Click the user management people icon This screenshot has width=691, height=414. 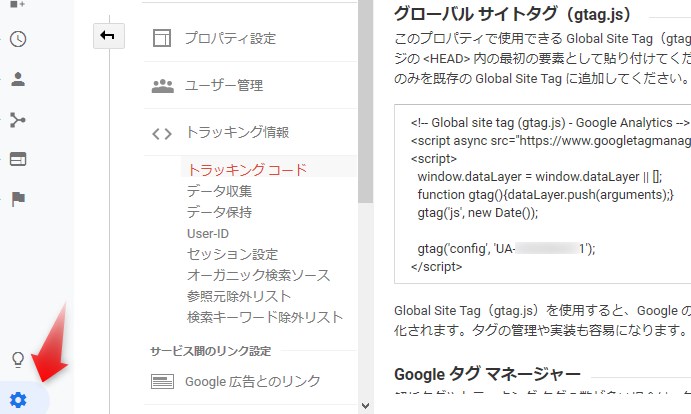[163, 86]
